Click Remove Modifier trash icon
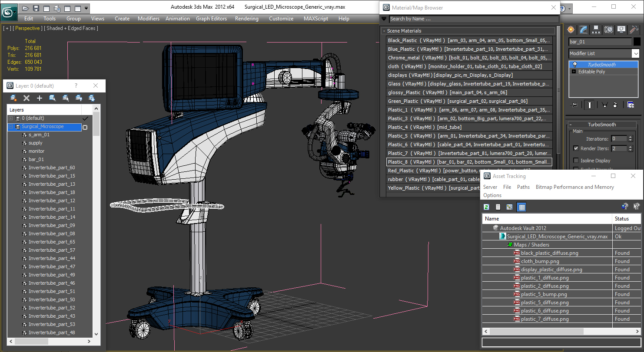The height and width of the screenshot is (352, 644). (x=615, y=105)
